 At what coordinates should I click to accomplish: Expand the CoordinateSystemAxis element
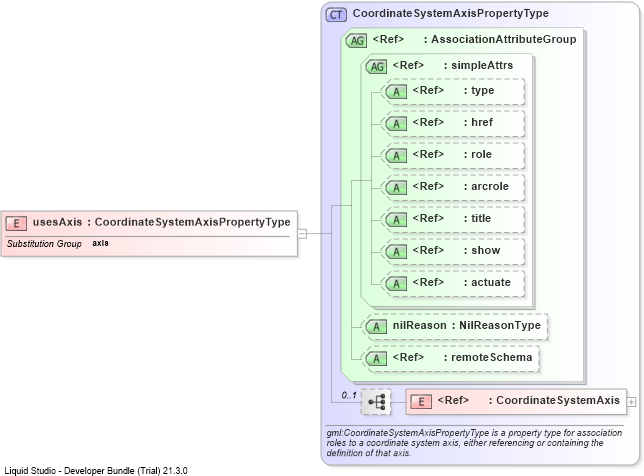click(x=631, y=402)
